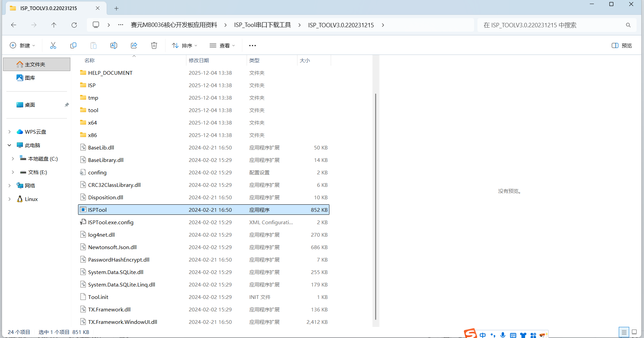
Task: Select the Newtonsoft.Json.dll file
Action: pos(204,247)
